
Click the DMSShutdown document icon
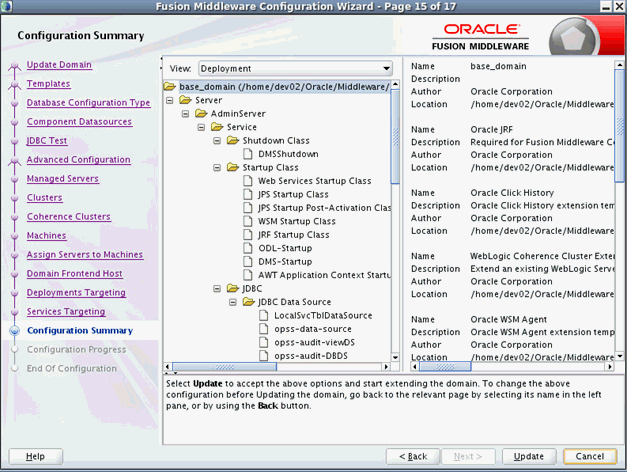[248, 154]
